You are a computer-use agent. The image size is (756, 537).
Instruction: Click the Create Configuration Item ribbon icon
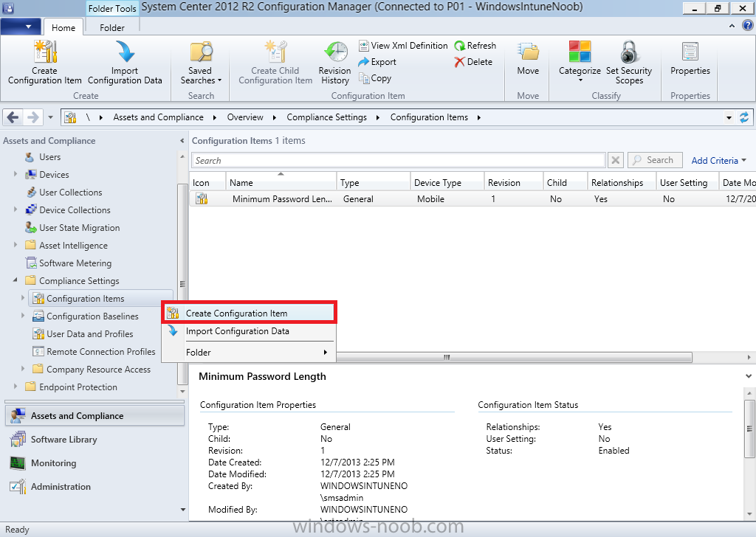click(45, 52)
